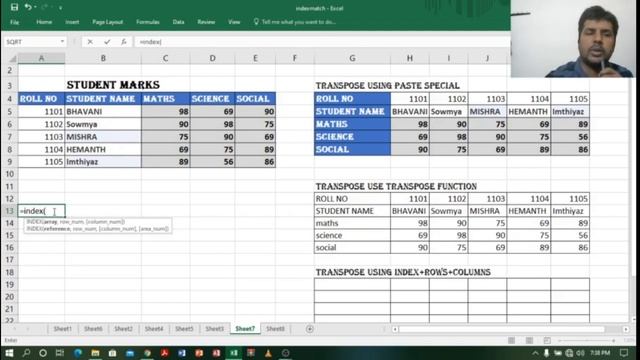The width and height of the screenshot is (640, 360).
Task: Click cell with roll number 1103 in column A
Action: tap(41, 137)
